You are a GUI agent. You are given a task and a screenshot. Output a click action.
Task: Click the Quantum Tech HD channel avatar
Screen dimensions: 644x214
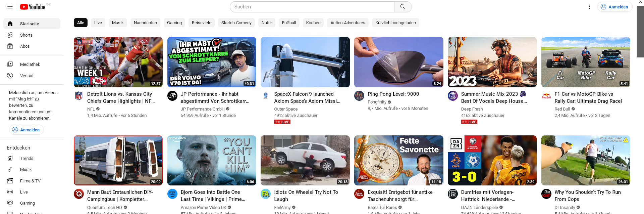(x=79, y=194)
